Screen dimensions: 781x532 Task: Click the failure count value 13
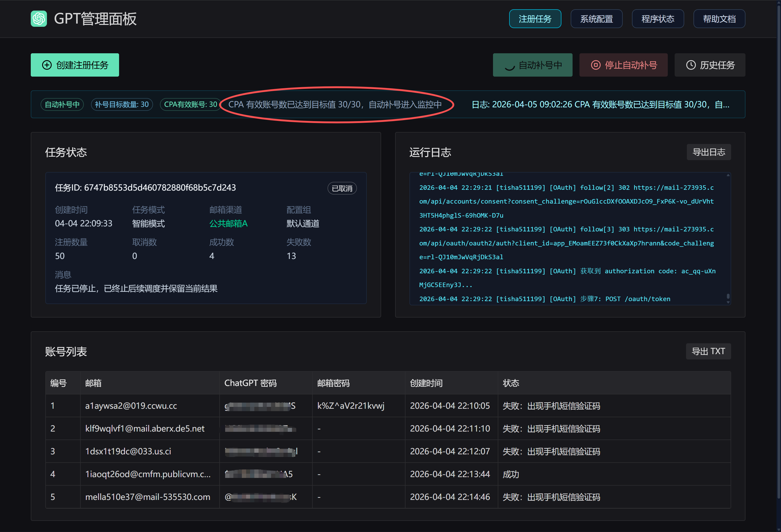tap(291, 256)
